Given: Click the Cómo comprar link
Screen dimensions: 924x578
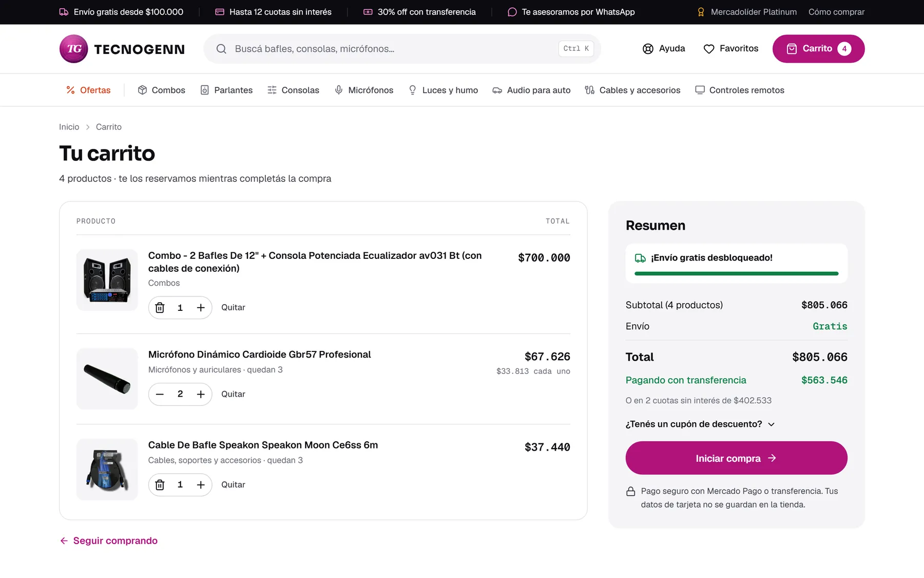Looking at the screenshot, I should (836, 12).
